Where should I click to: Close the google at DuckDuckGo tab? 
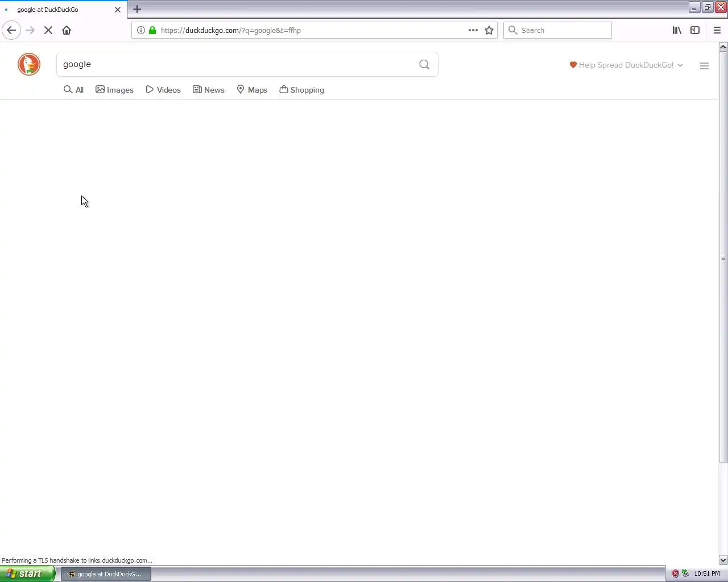pos(118,10)
